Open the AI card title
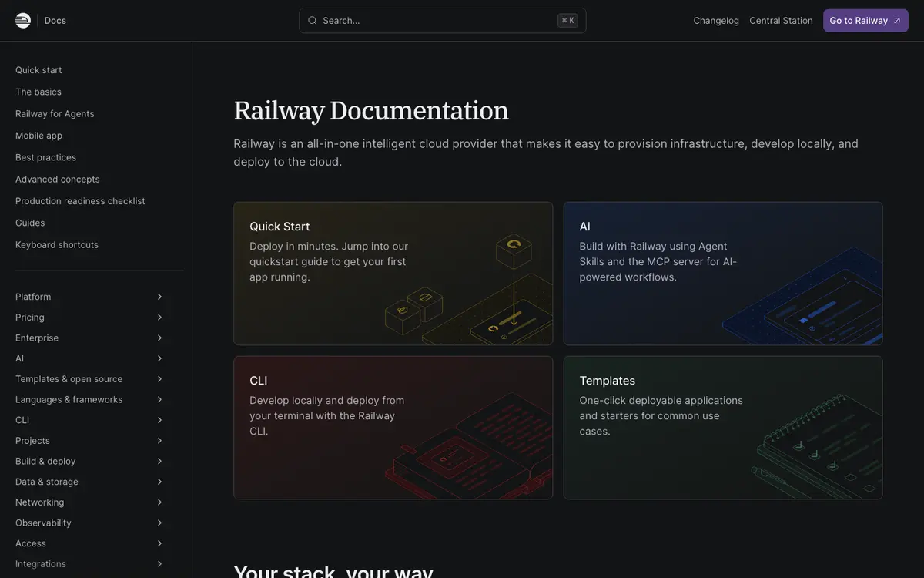Viewport: 924px width, 578px height. [585, 227]
